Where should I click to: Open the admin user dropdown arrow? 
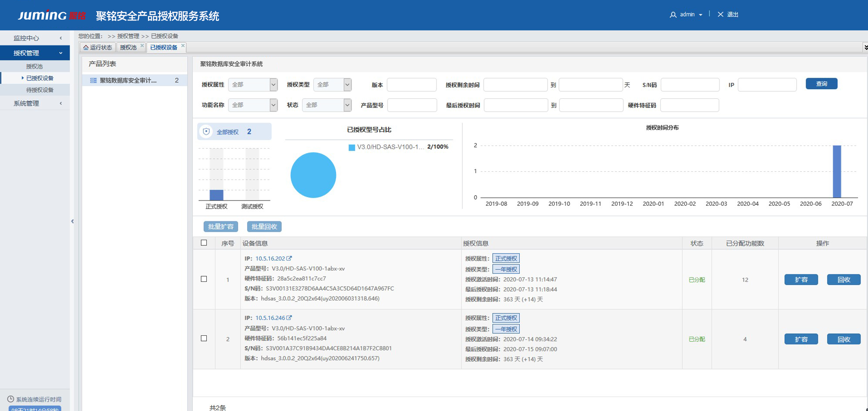(x=700, y=15)
